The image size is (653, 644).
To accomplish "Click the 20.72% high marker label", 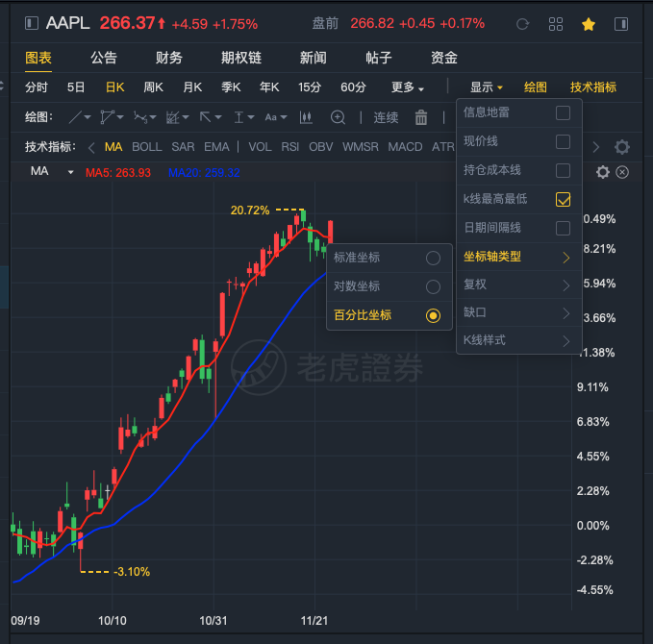I will click(x=250, y=211).
